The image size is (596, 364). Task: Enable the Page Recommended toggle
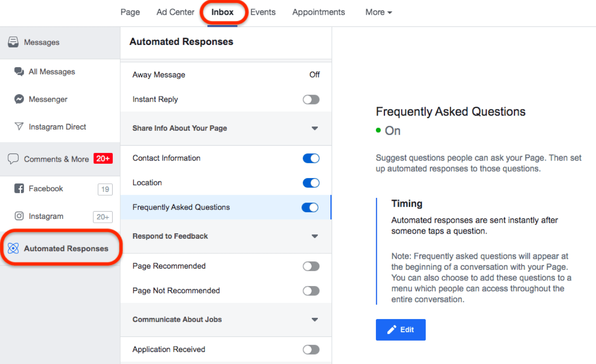[311, 266]
